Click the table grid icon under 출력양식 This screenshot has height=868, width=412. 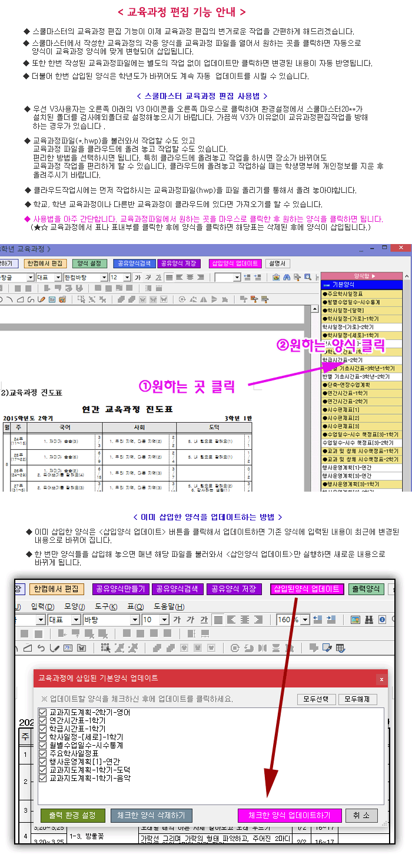340,648
